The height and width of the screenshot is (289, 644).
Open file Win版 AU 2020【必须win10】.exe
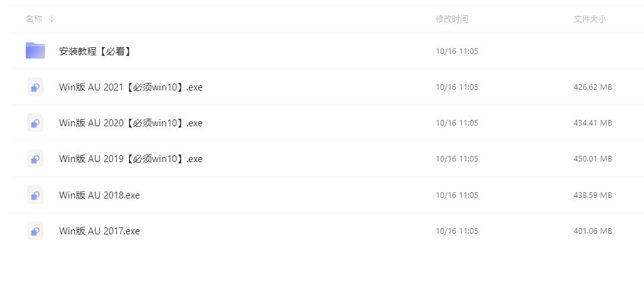click(131, 123)
